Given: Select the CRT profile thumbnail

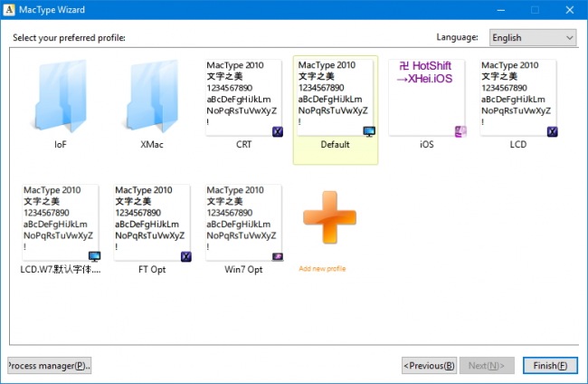Looking at the screenshot, I should click(x=243, y=98).
